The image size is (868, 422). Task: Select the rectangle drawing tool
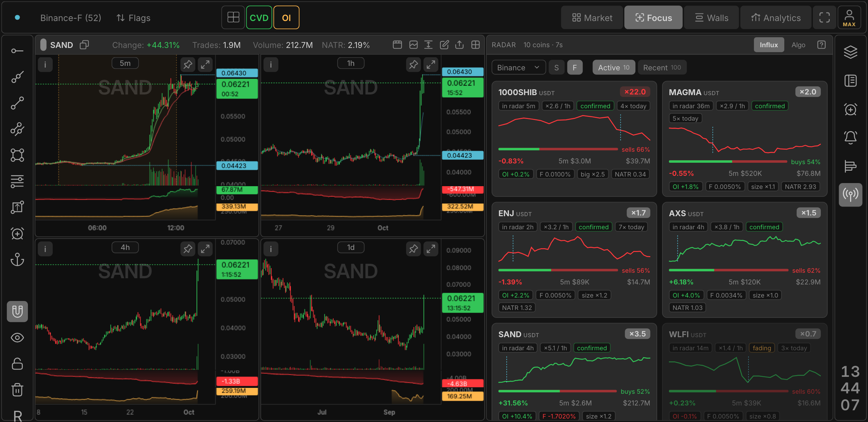point(17,155)
